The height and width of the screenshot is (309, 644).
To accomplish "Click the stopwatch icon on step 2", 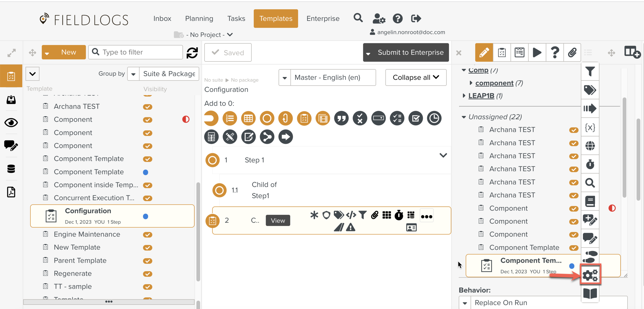I will [399, 215].
